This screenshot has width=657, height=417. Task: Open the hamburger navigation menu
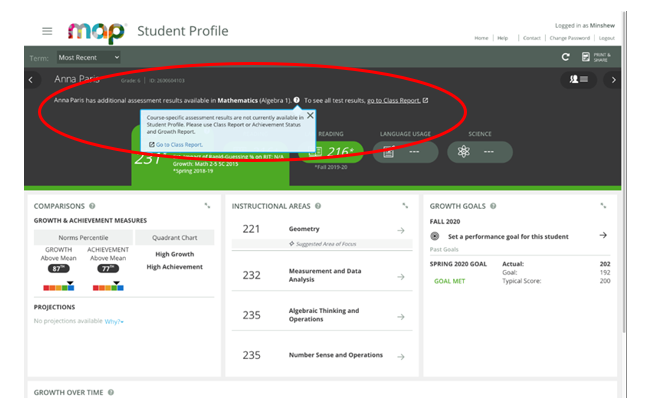pyautogui.click(x=46, y=31)
